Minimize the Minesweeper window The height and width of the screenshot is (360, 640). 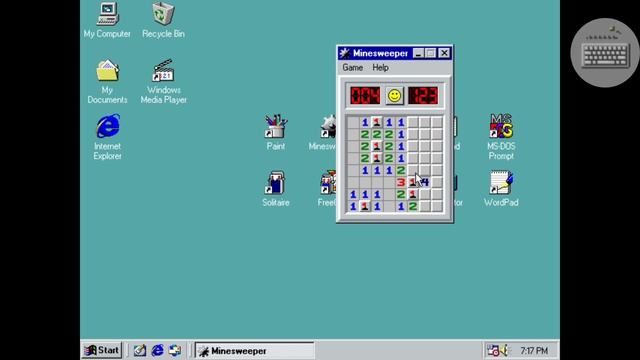pyautogui.click(x=418, y=53)
